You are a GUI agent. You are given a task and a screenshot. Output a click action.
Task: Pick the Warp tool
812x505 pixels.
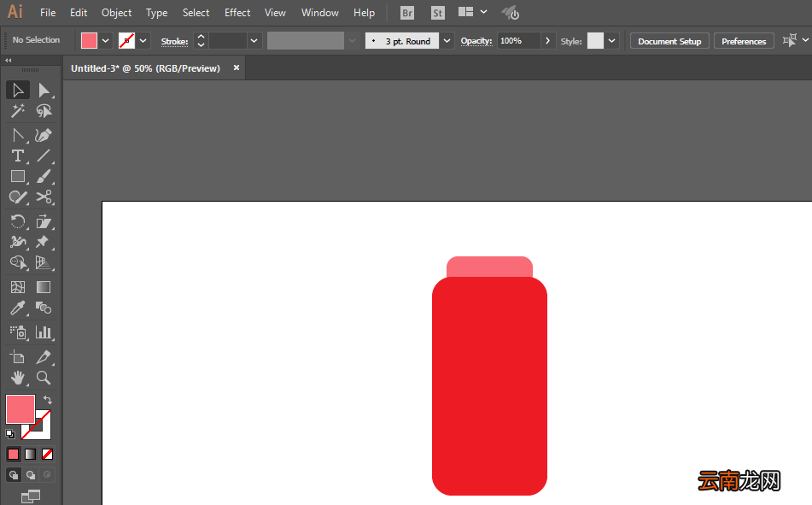point(18,242)
